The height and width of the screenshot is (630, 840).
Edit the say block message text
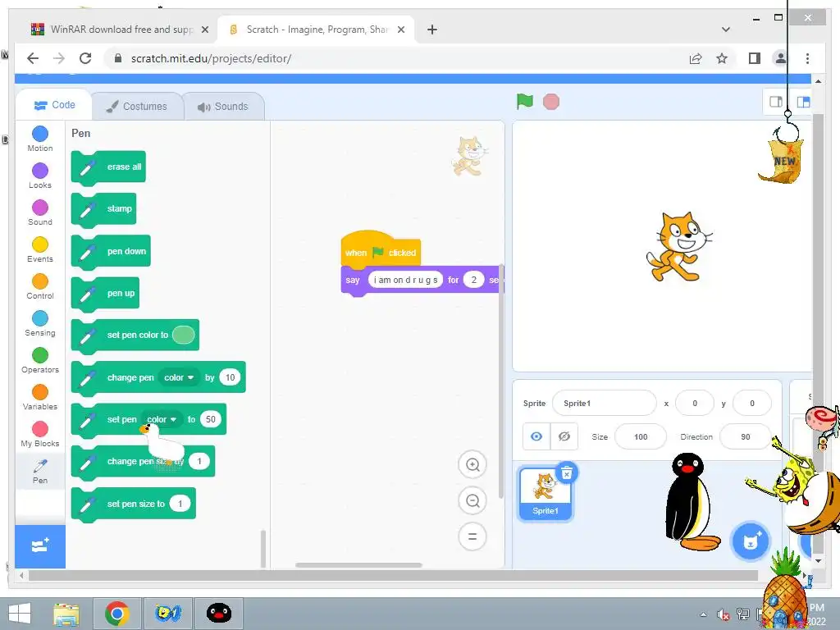tap(405, 280)
